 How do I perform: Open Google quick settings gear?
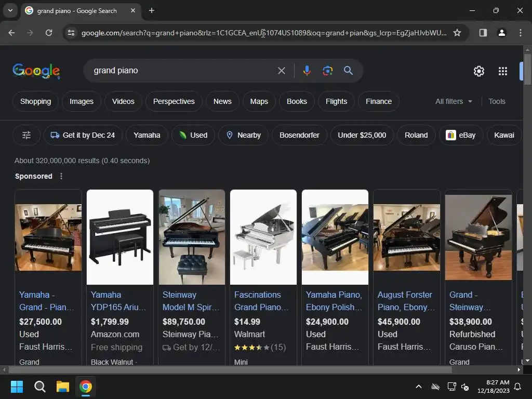478,71
